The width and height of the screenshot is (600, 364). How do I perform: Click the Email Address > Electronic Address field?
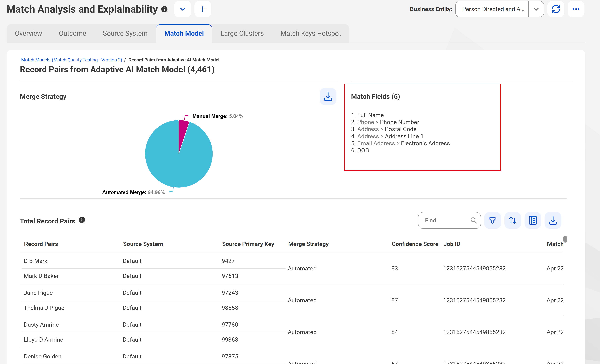pos(403,143)
